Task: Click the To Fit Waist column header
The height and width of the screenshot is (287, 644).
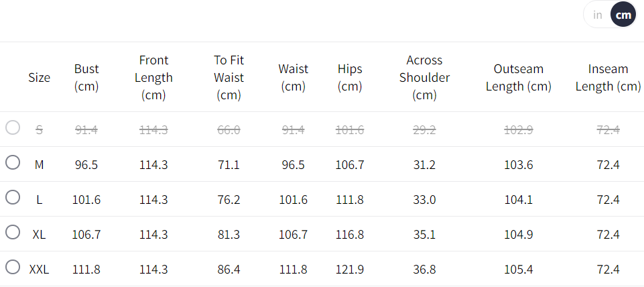Action: pyautogui.click(x=229, y=77)
